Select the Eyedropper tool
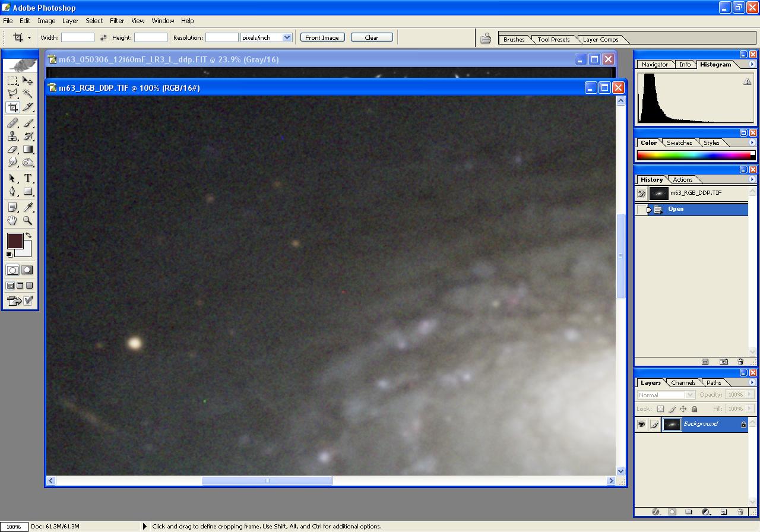Screen dimensions: 760x532 tap(28, 207)
